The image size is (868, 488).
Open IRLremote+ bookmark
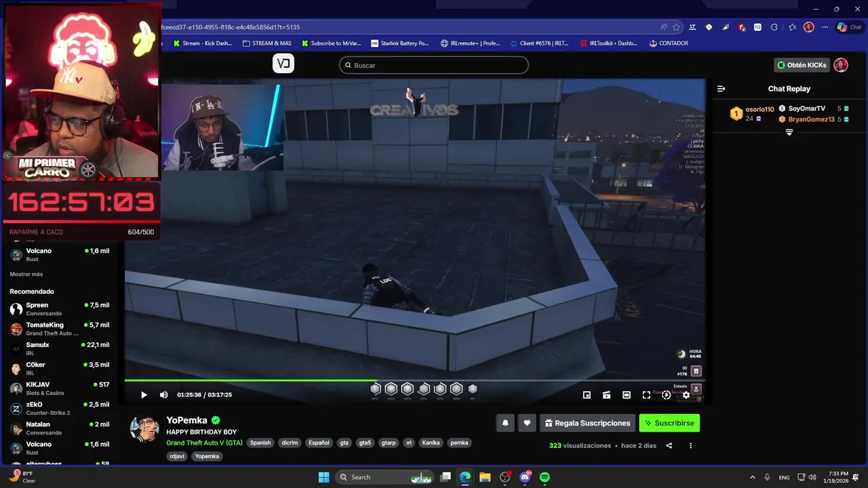(x=470, y=43)
